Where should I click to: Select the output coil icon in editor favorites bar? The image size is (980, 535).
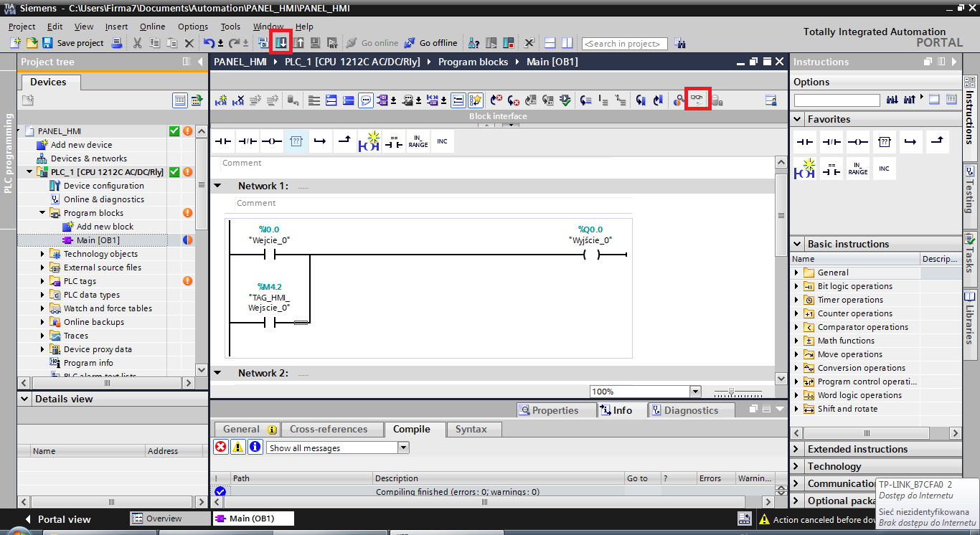pyautogui.click(x=271, y=141)
